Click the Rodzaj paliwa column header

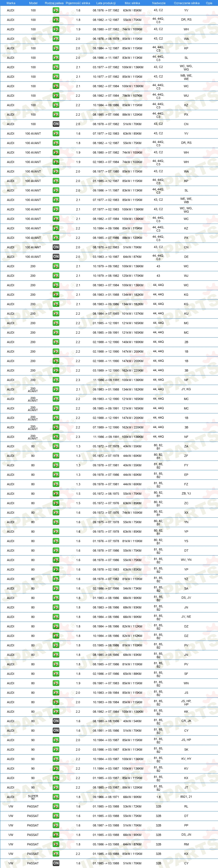pos(54,3)
